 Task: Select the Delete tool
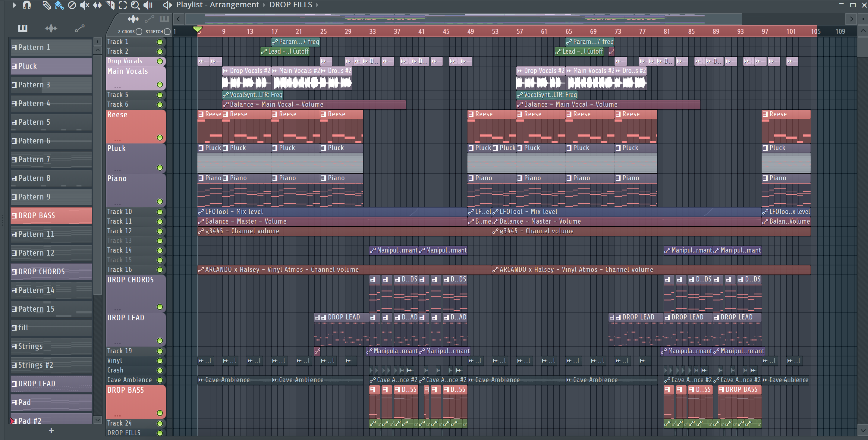(72, 5)
